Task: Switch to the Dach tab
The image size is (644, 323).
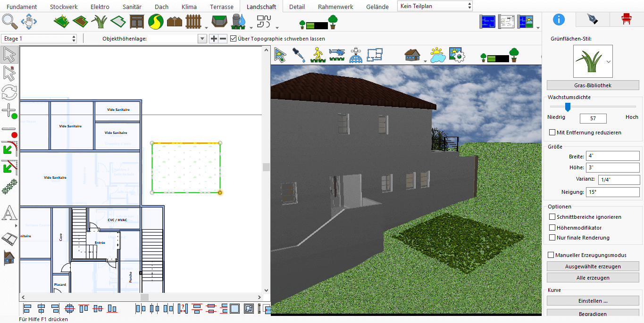Action: 161,7
